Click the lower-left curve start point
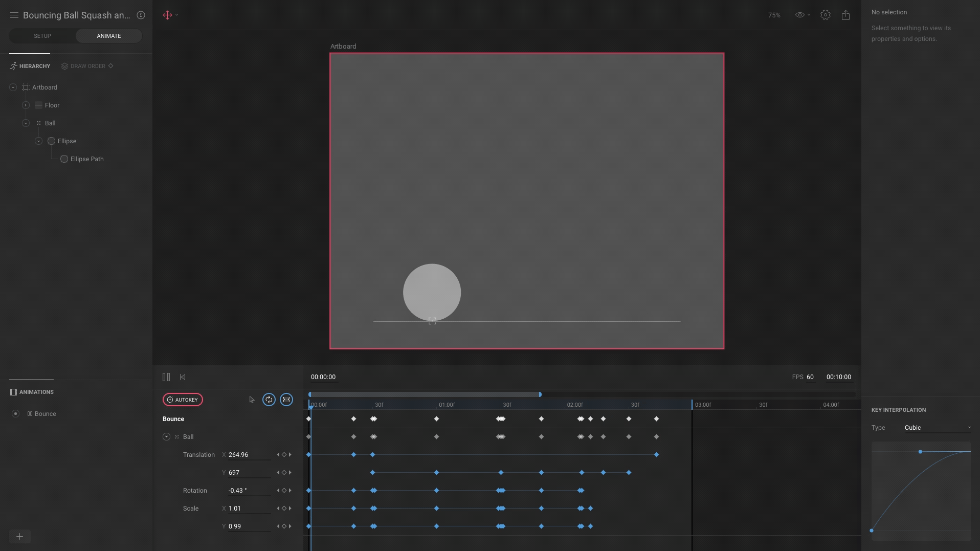This screenshot has height=551, width=980. 872,531
